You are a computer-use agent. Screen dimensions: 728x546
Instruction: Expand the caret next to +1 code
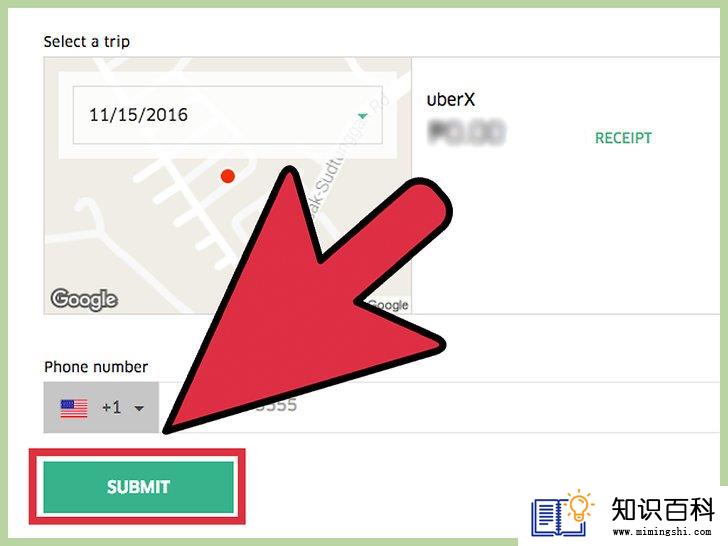point(139,409)
